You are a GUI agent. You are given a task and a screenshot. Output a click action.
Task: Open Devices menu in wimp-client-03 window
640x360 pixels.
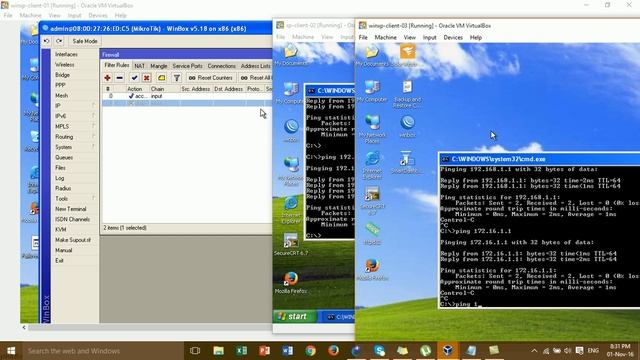tap(453, 38)
